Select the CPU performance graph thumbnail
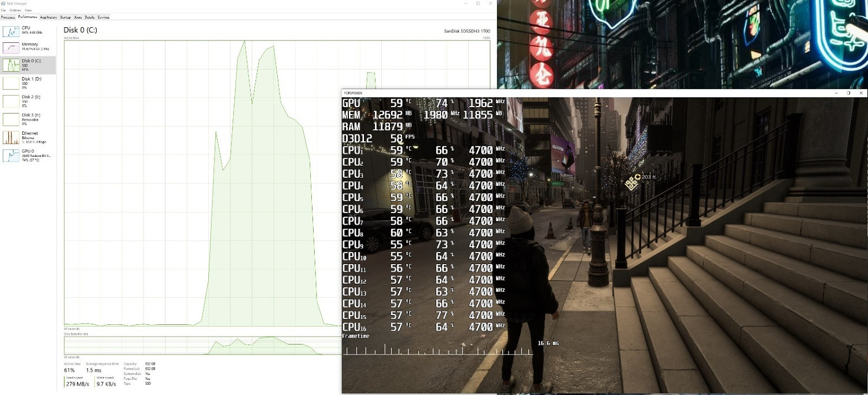 pyautogui.click(x=11, y=31)
